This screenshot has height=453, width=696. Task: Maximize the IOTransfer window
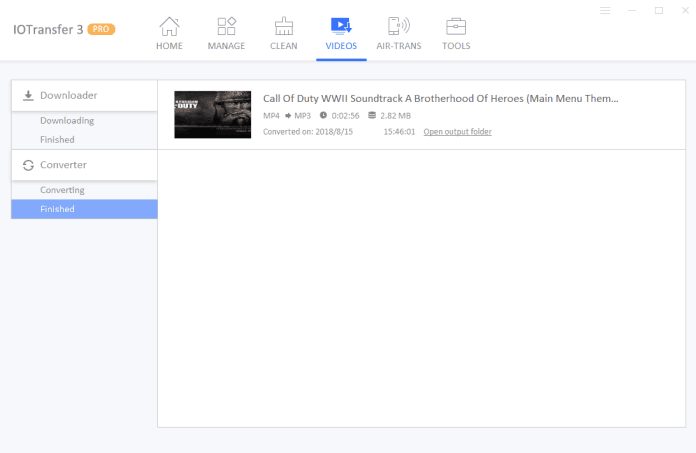tap(659, 10)
